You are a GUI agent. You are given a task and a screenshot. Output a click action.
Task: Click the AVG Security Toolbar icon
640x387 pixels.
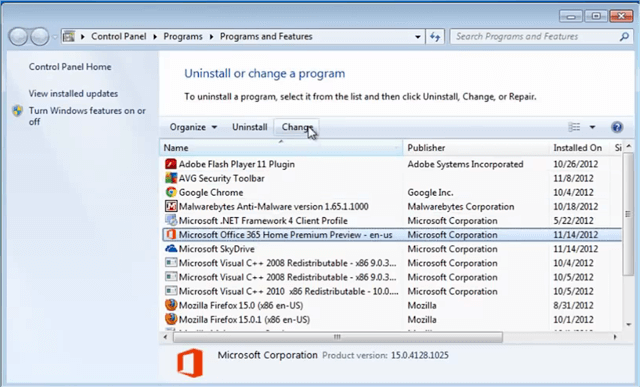171,178
